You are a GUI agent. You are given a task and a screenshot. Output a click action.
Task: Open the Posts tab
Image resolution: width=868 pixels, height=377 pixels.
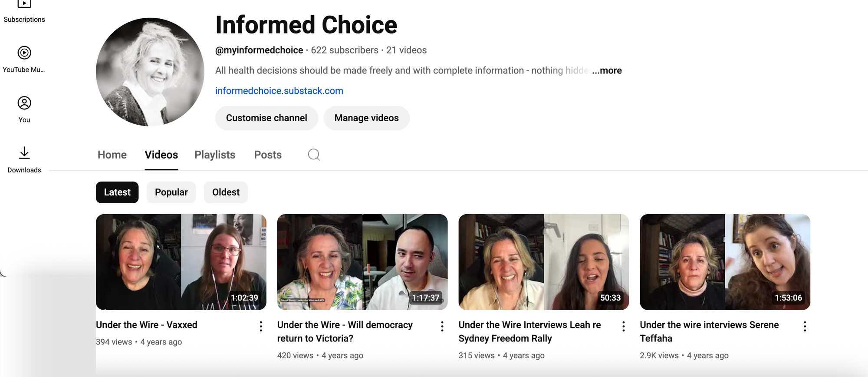268,155
